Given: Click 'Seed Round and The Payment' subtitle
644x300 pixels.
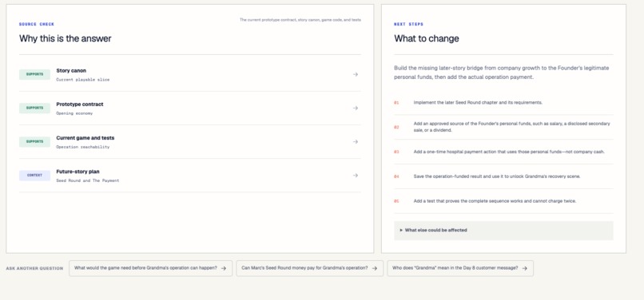Looking at the screenshot, I should coord(87,180).
